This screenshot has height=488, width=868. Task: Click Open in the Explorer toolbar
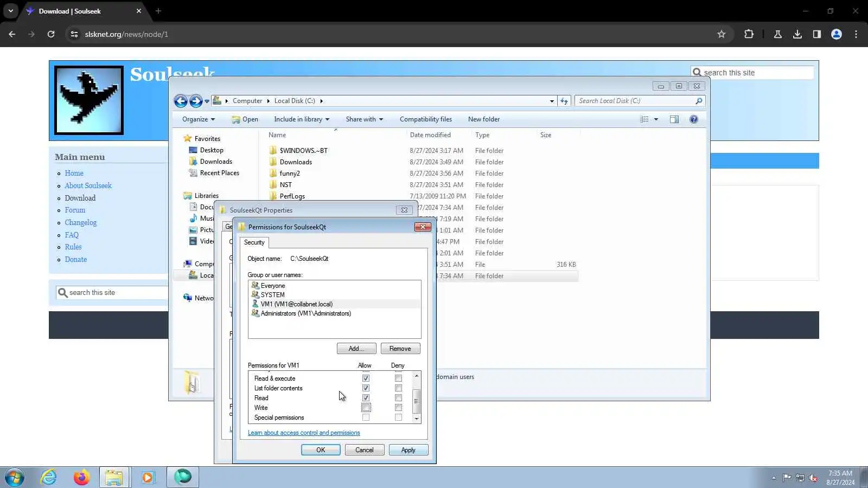[x=245, y=119]
